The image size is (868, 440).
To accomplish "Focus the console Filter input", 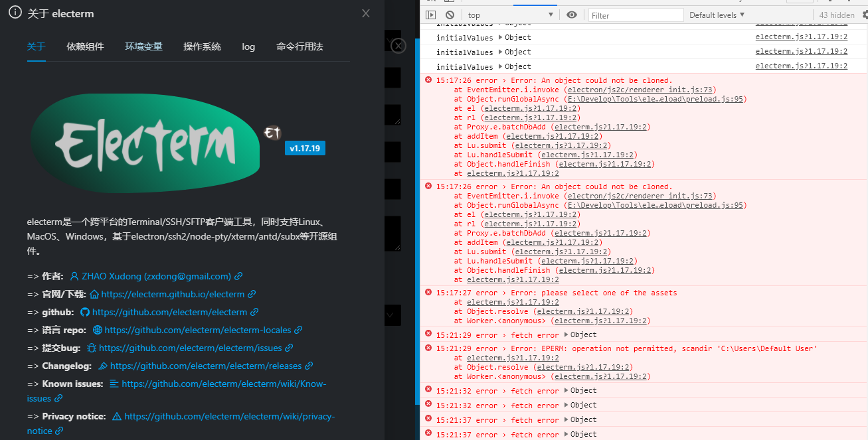I will pos(636,15).
